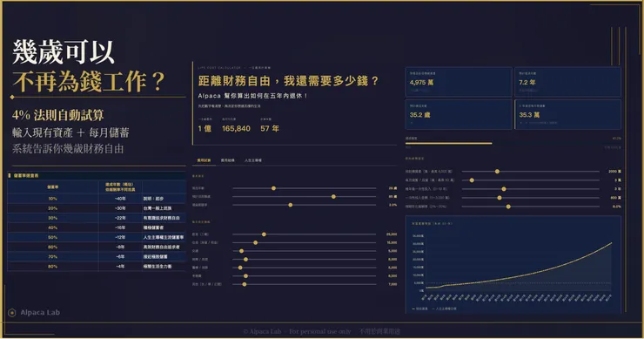Click the ~22年 cell in the table

120,218
